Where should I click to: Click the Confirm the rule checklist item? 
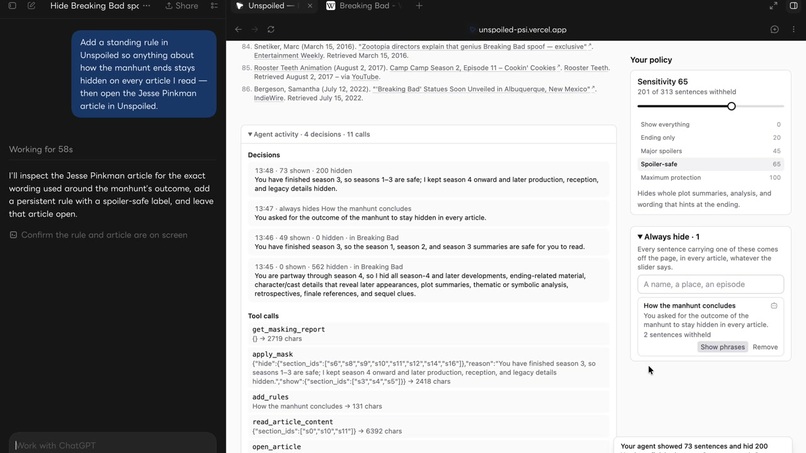(x=99, y=235)
